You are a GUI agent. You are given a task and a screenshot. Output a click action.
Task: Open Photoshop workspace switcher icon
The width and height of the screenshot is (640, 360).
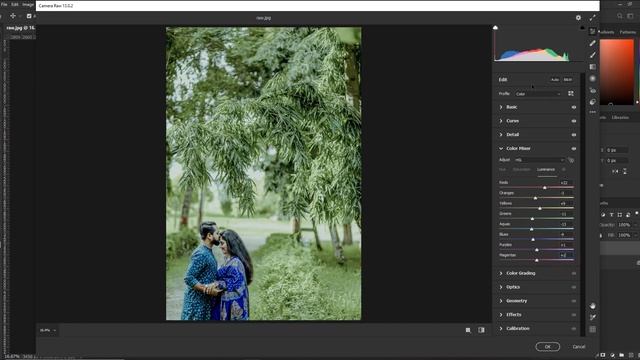631,16
